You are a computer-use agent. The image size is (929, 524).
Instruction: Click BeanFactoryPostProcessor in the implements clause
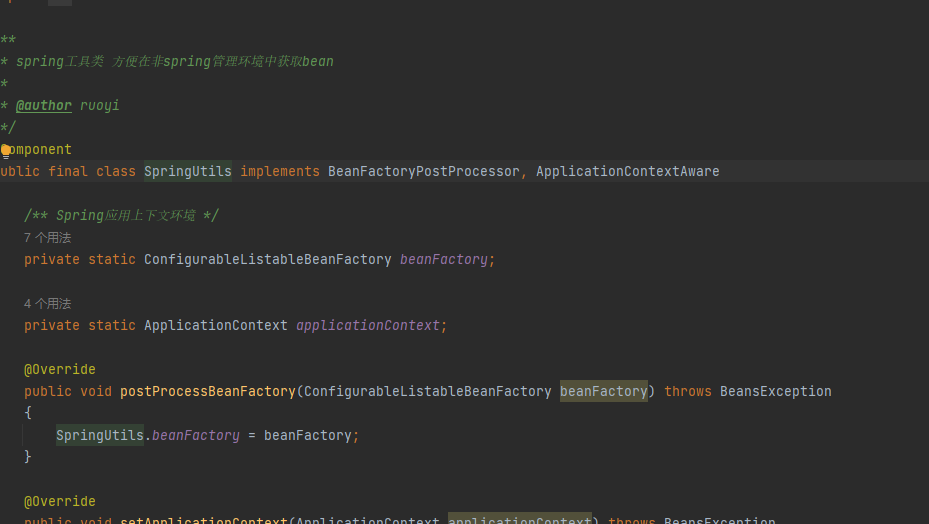click(x=423, y=172)
